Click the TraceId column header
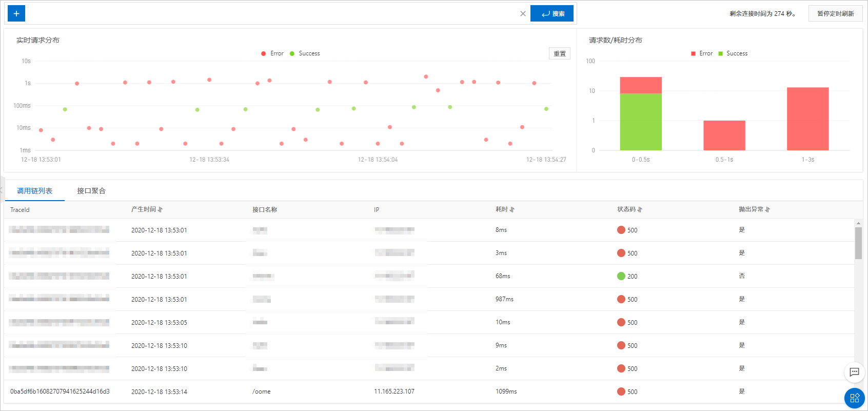Image resolution: width=868 pixels, height=411 pixels. (x=20, y=210)
